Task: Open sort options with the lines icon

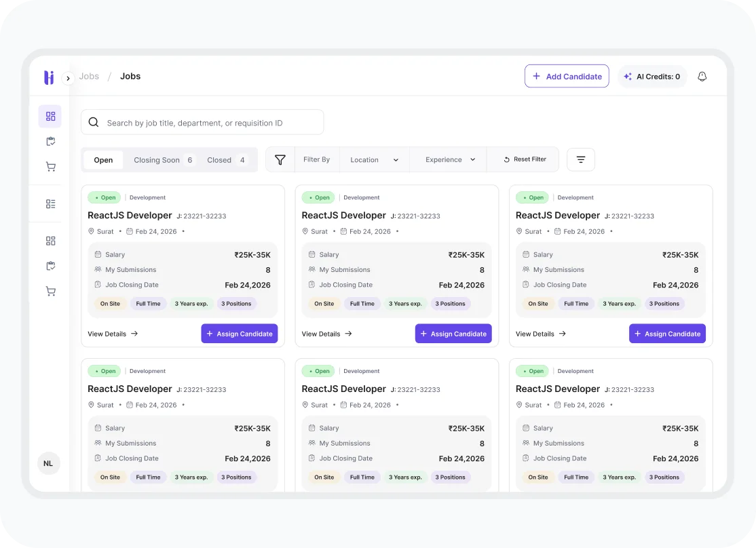Action: (x=581, y=160)
